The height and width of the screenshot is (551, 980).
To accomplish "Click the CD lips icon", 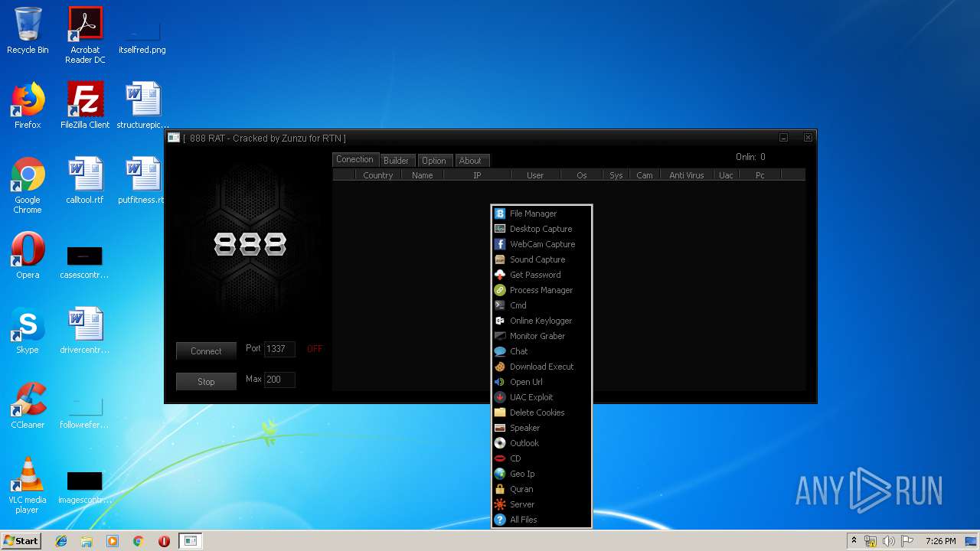I will [x=500, y=458].
